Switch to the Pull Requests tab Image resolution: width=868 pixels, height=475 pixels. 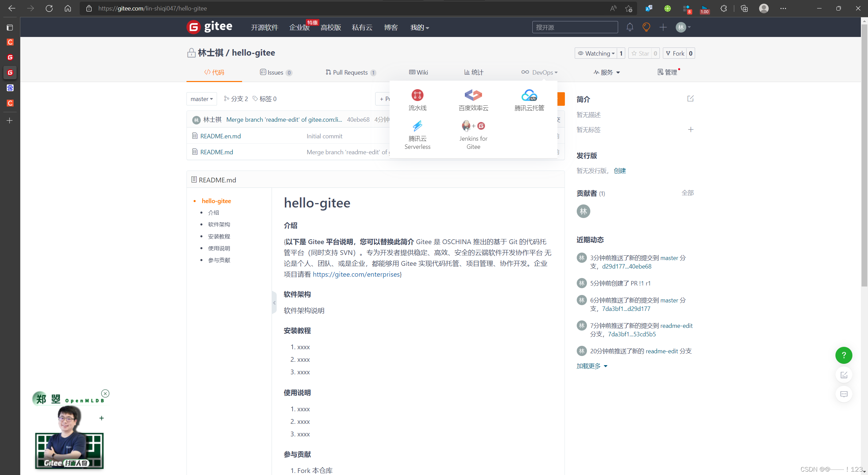pyautogui.click(x=350, y=72)
